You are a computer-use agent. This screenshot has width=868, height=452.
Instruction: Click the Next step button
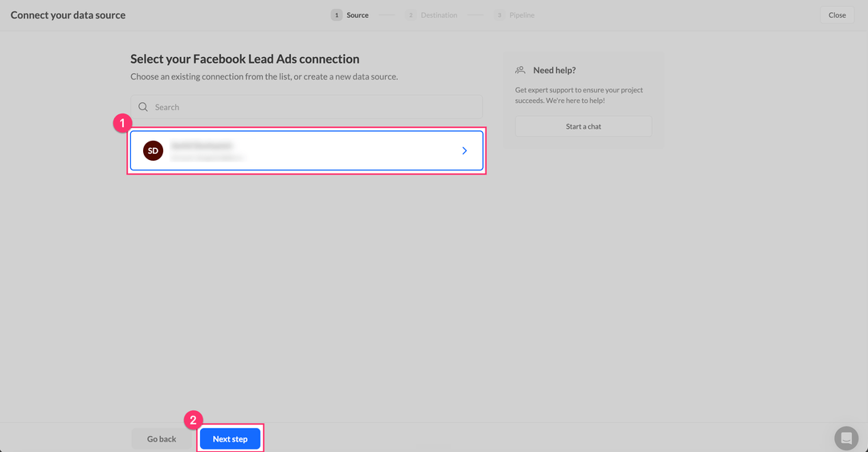pyautogui.click(x=231, y=438)
